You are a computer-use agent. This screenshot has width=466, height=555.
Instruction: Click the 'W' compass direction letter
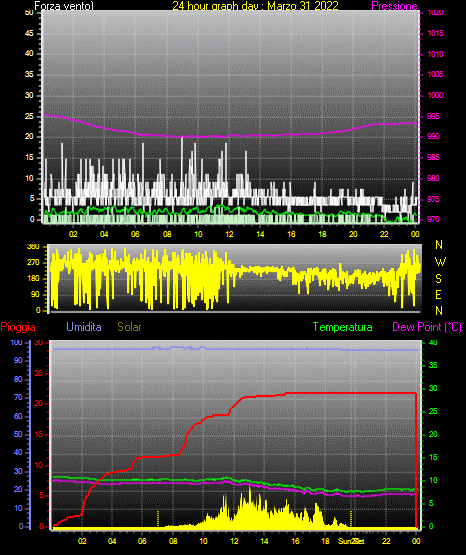coord(440,262)
